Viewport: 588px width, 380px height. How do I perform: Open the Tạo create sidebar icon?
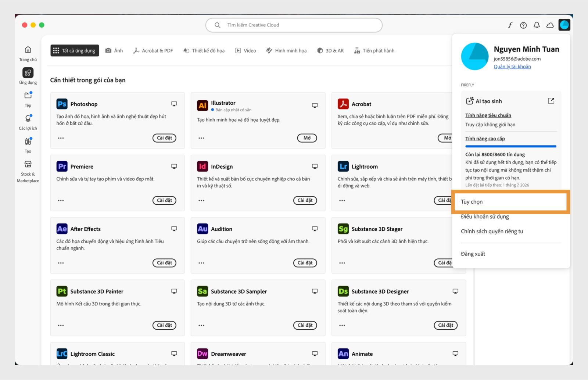[x=28, y=141]
